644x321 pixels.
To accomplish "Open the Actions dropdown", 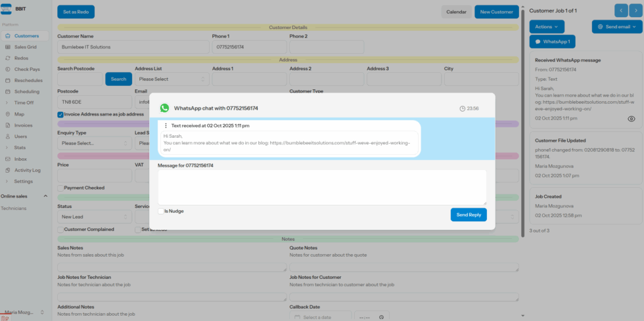I will click(x=546, y=27).
